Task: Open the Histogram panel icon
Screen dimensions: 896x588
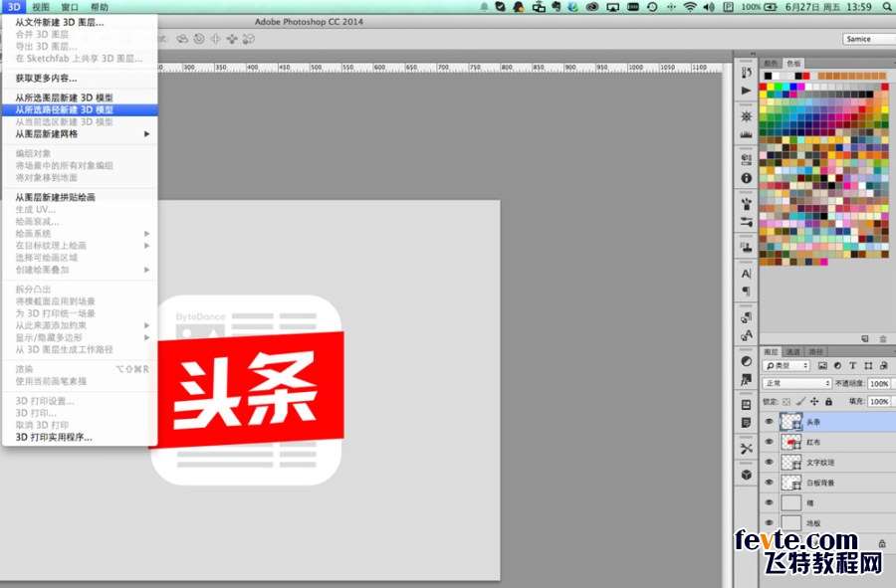Action: point(747,134)
